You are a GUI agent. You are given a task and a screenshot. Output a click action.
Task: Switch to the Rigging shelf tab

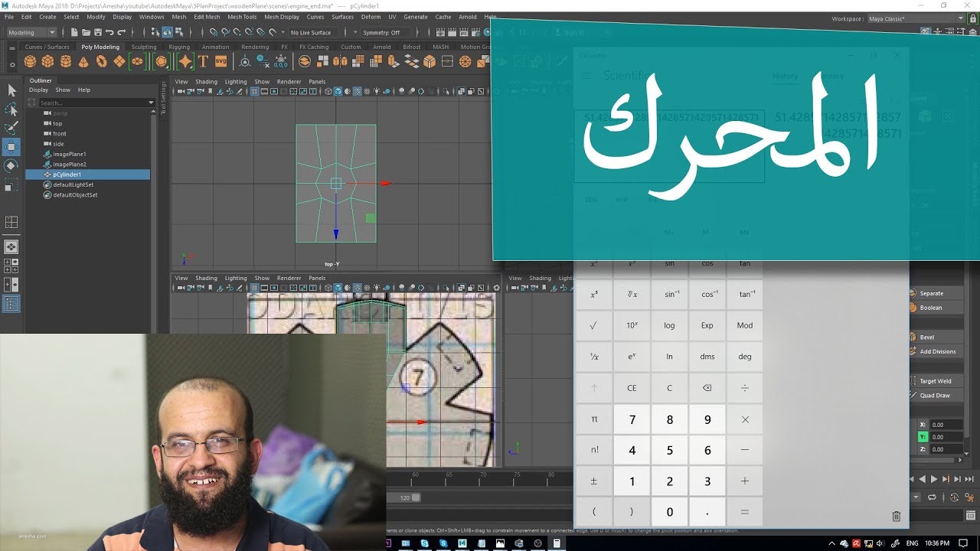[x=179, y=47]
